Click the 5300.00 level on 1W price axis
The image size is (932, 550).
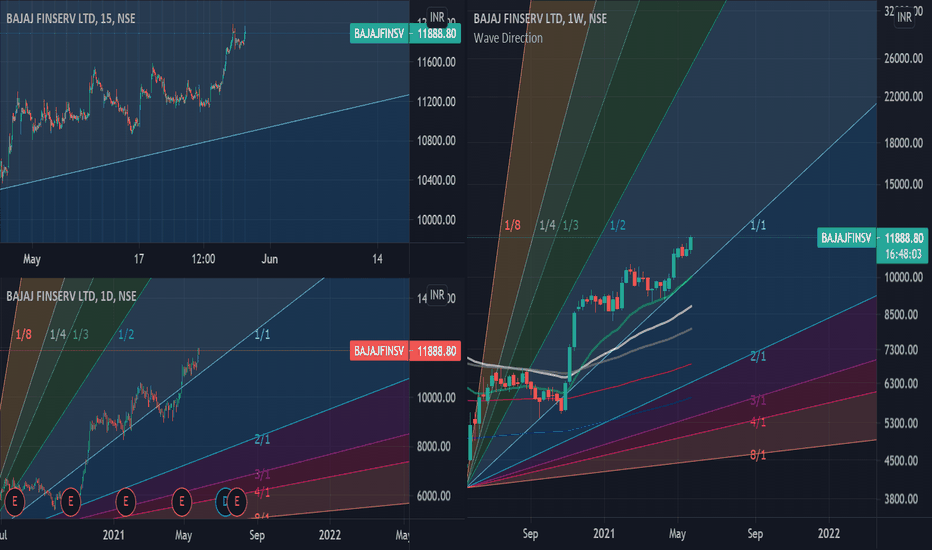tap(901, 423)
